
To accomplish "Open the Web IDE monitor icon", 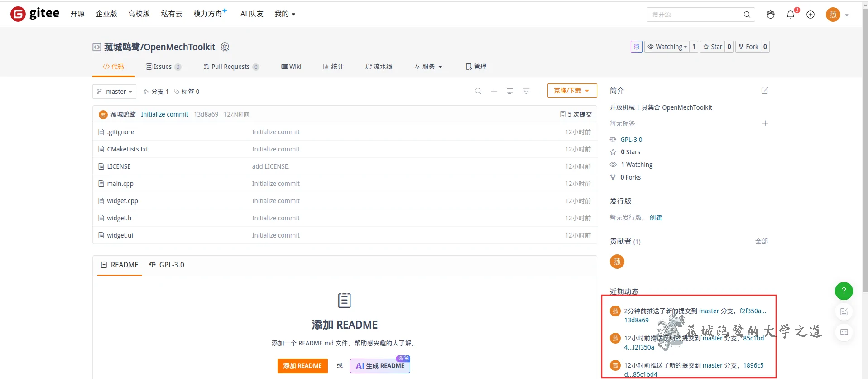I will click(510, 91).
